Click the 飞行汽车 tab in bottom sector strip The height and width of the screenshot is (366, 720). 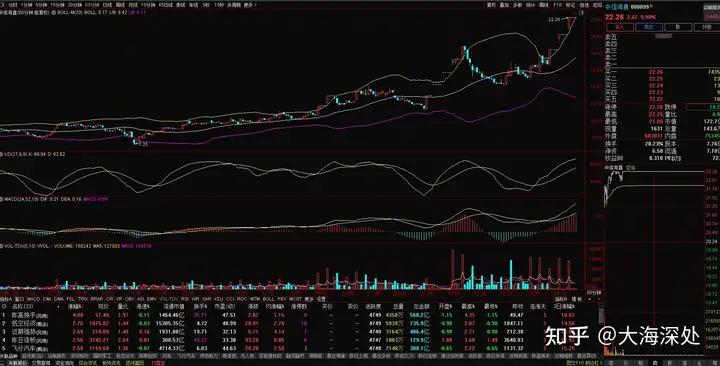coord(186,356)
